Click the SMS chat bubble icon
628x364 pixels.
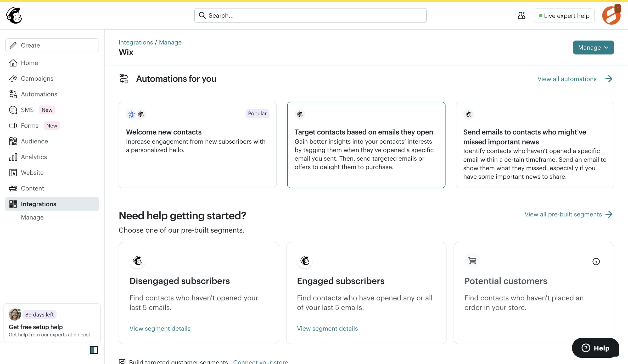13,110
